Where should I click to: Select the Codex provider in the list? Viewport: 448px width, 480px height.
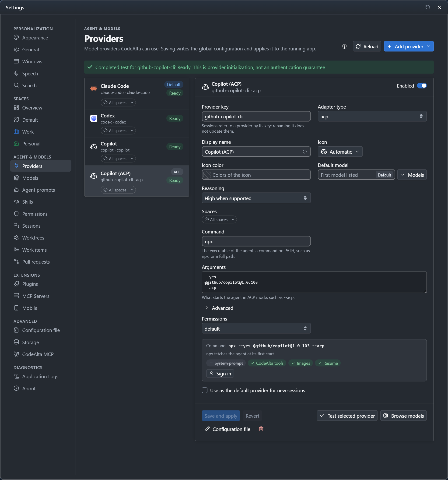coord(137,123)
